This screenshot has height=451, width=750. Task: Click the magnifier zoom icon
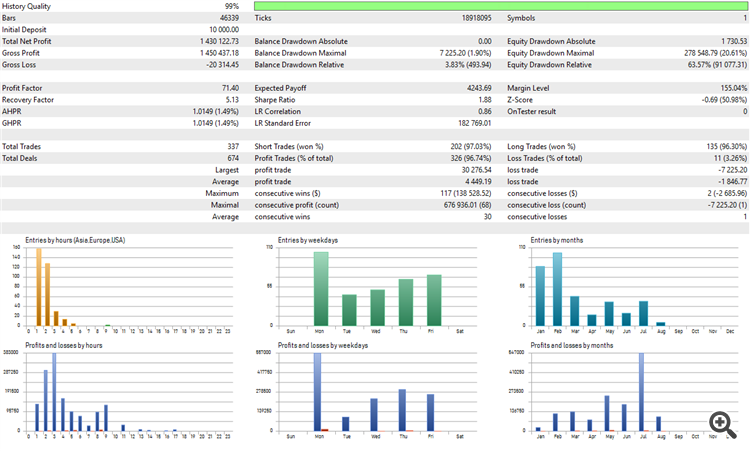[x=723, y=424]
